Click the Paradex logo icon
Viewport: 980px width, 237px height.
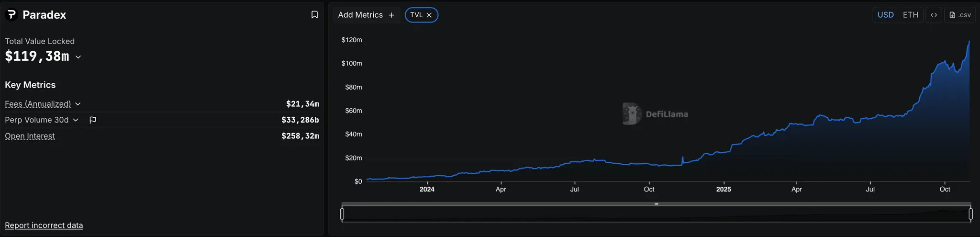tap(11, 15)
